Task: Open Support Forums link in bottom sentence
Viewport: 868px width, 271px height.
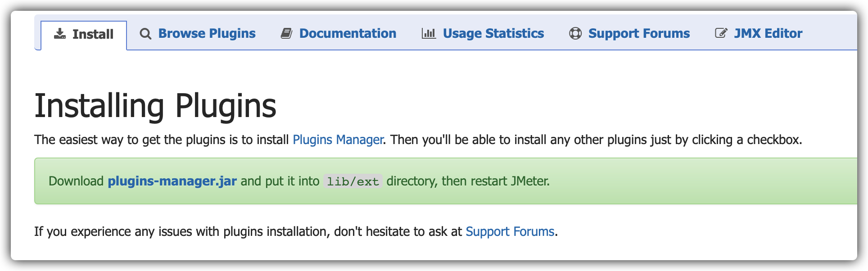Action: click(510, 231)
